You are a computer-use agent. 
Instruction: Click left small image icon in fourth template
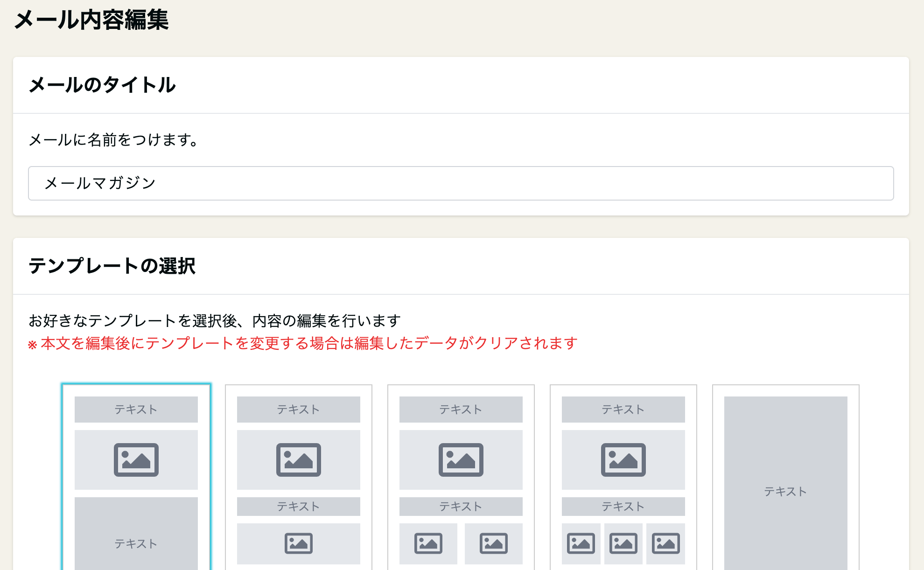point(581,543)
